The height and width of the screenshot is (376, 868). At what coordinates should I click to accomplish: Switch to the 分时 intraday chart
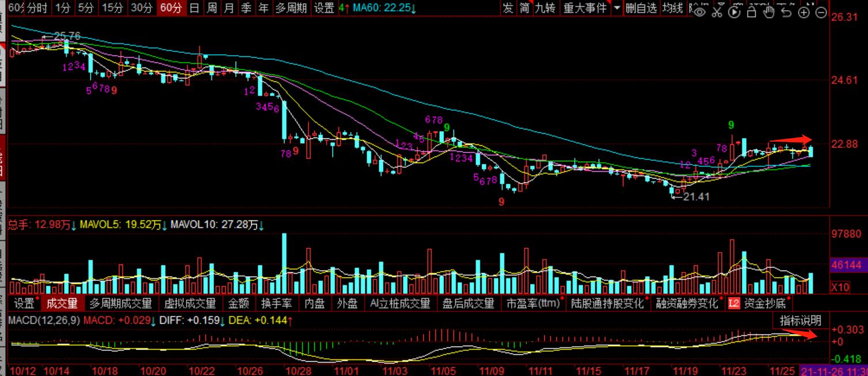pyautogui.click(x=37, y=8)
